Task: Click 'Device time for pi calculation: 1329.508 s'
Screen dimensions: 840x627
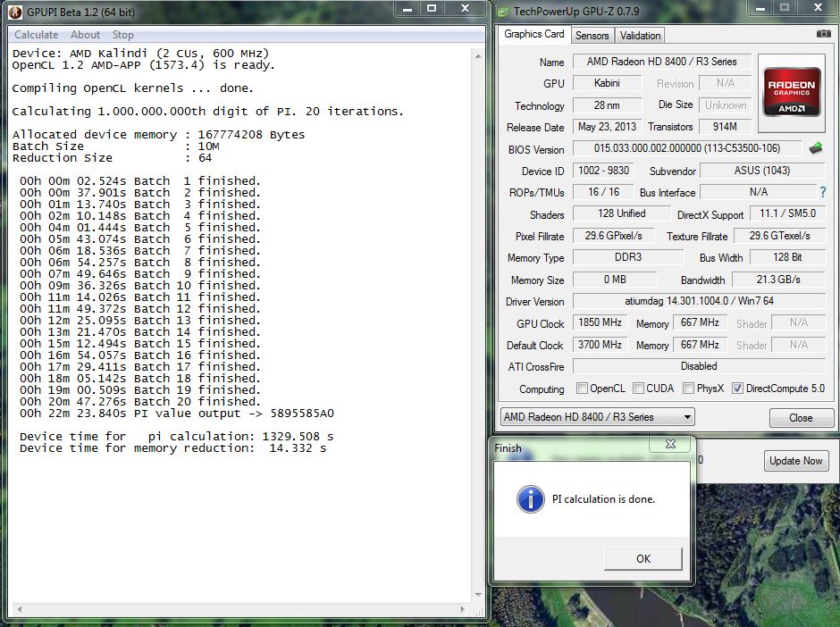Action: (177, 437)
